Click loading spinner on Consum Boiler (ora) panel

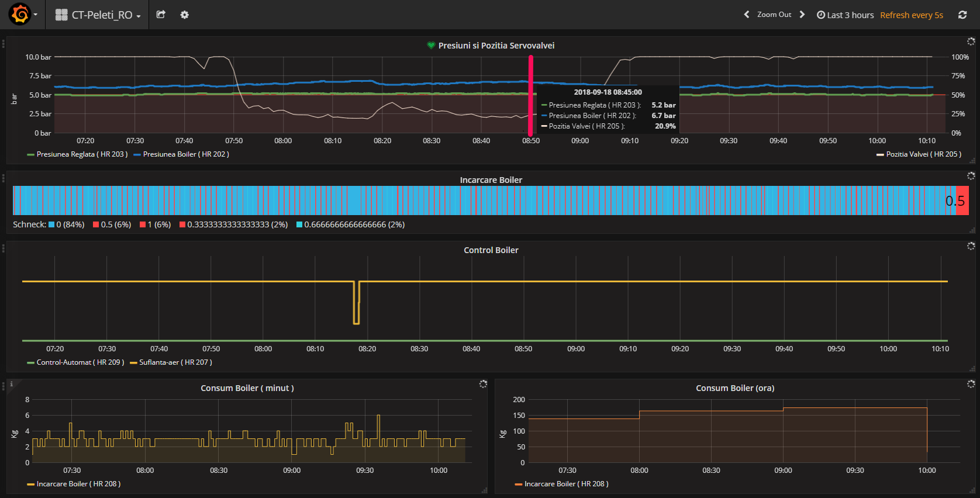pyautogui.click(x=971, y=384)
